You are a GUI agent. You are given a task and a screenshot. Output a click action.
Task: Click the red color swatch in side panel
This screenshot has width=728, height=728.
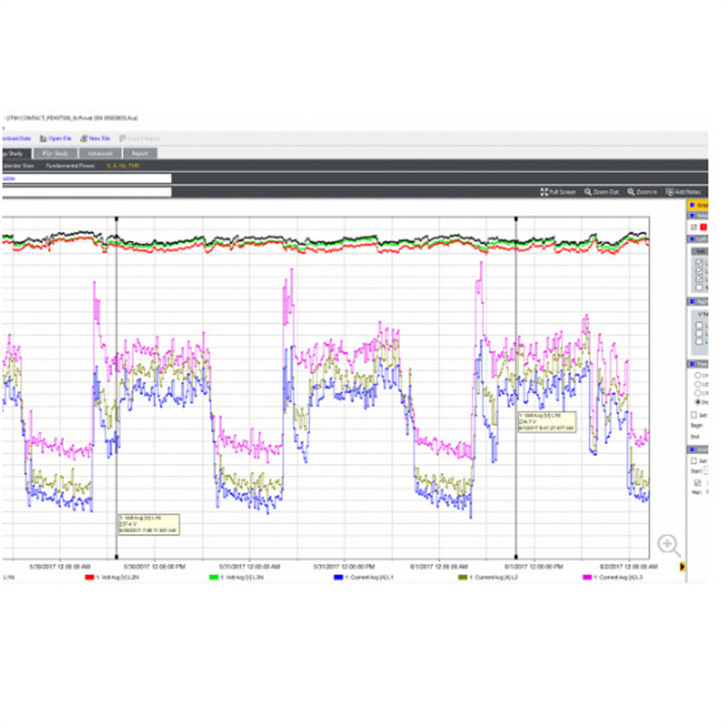pos(703,227)
